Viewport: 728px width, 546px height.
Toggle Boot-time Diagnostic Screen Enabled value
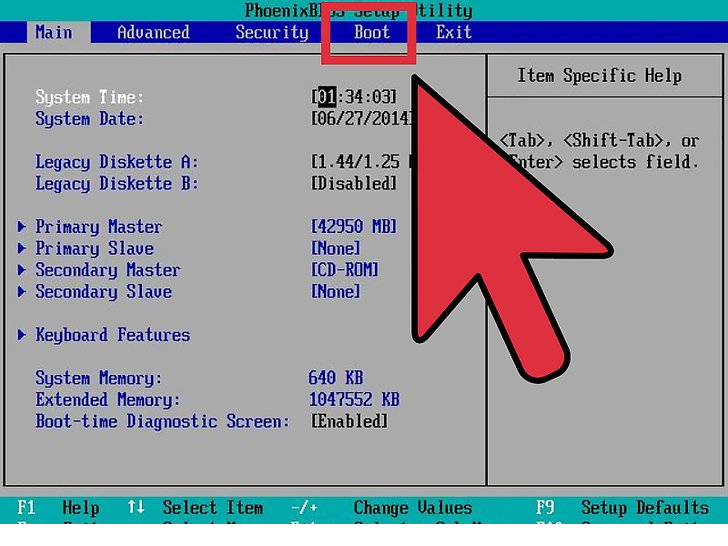pyautogui.click(x=349, y=422)
